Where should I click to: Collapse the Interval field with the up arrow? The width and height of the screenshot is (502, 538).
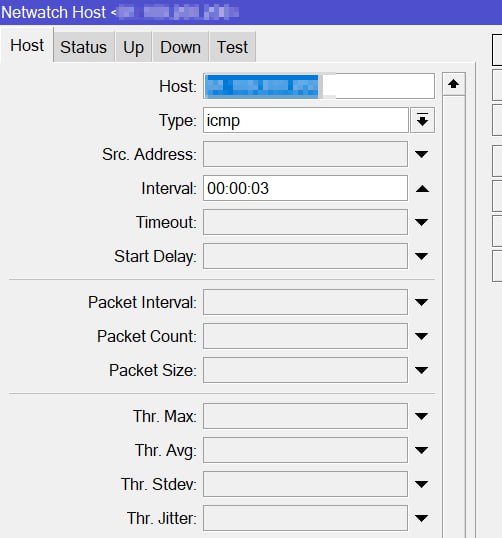(x=422, y=188)
